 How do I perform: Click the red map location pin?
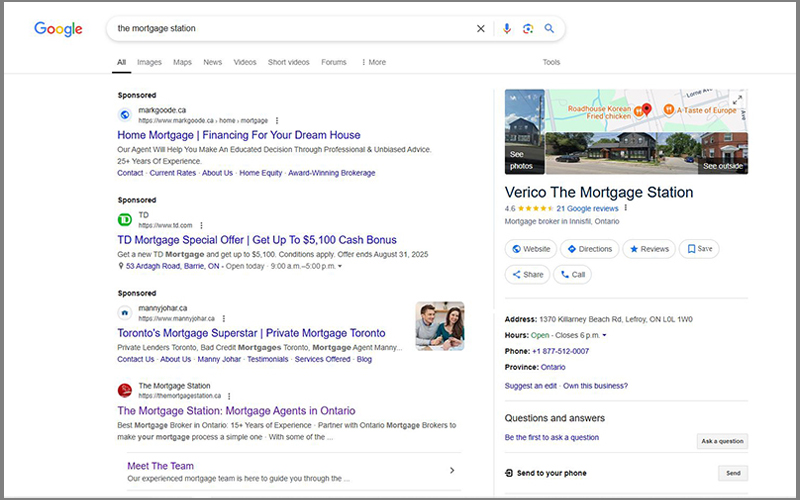point(646,109)
